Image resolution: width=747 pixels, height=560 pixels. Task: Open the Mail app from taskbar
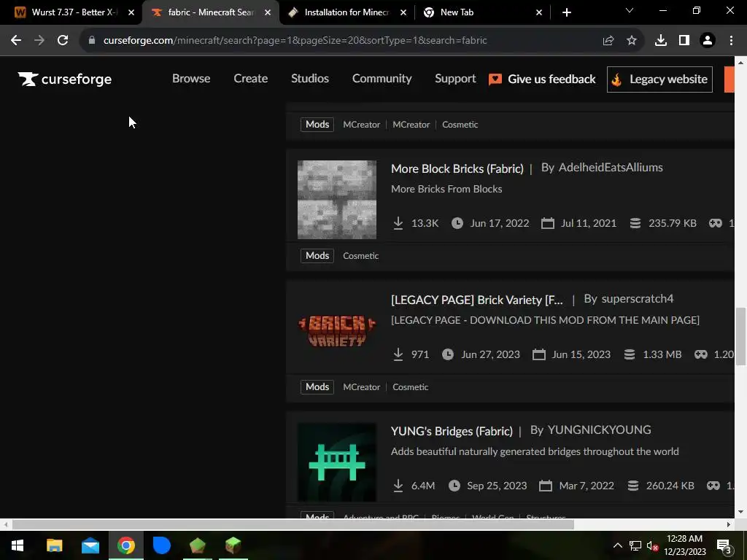pyautogui.click(x=90, y=545)
